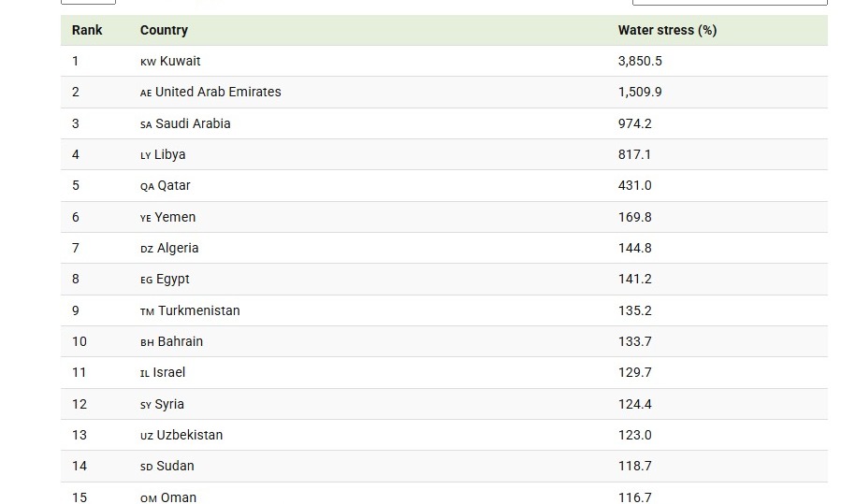Click the KW country code icon
Image resolution: width=841 pixels, height=504 pixels.
tap(148, 62)
